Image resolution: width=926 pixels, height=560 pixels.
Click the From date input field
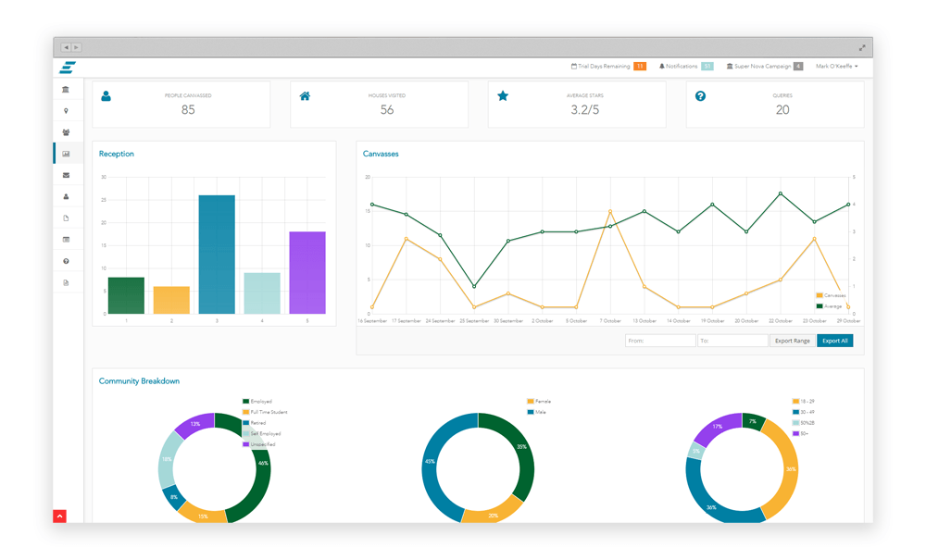click(x=659, y=341)
